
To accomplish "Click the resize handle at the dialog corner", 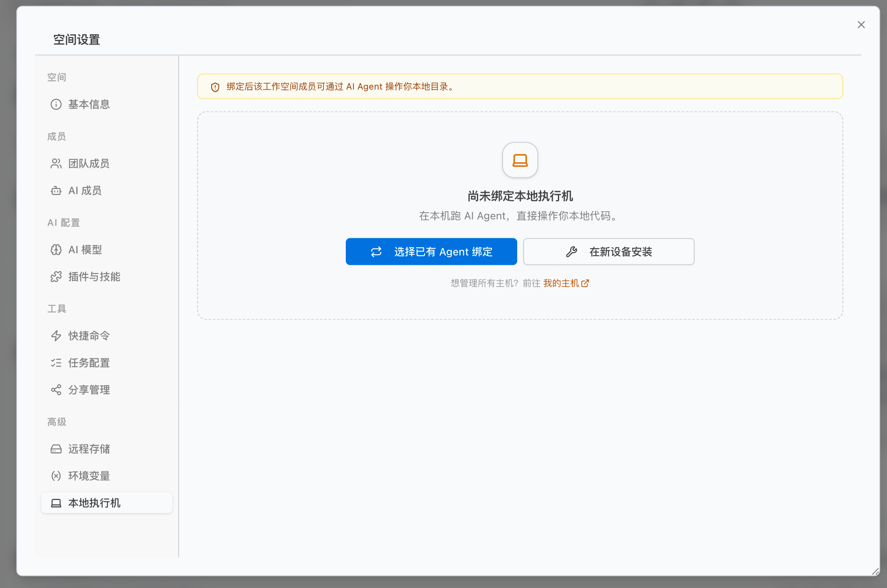I will click(x=875, y=571).
